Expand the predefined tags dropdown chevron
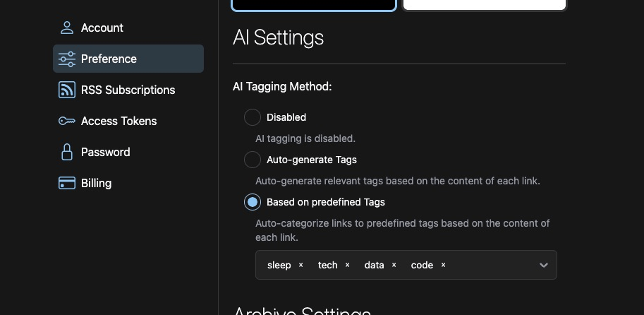The width and height of the screenshot is (644, 315). 543,265
